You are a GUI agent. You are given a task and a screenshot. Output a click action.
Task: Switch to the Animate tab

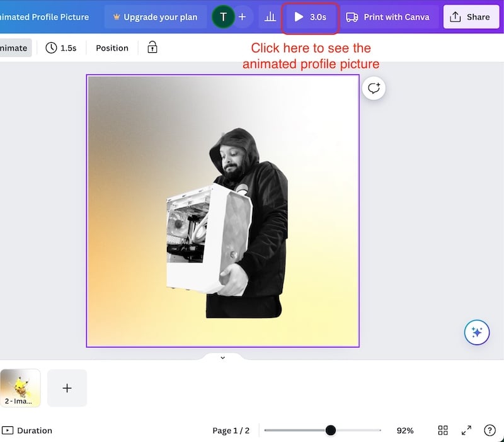14,47
